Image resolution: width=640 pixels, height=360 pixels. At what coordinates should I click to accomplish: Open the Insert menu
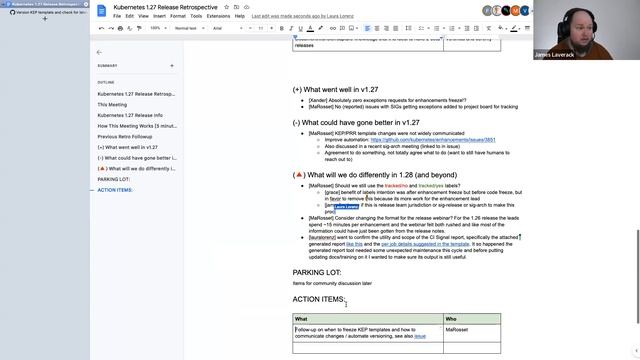tap(160, 16)
